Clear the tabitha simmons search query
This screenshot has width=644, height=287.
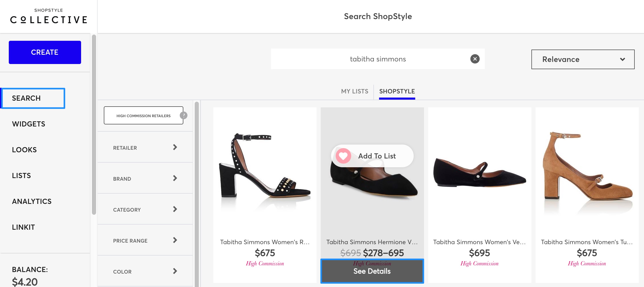point(475,59)
